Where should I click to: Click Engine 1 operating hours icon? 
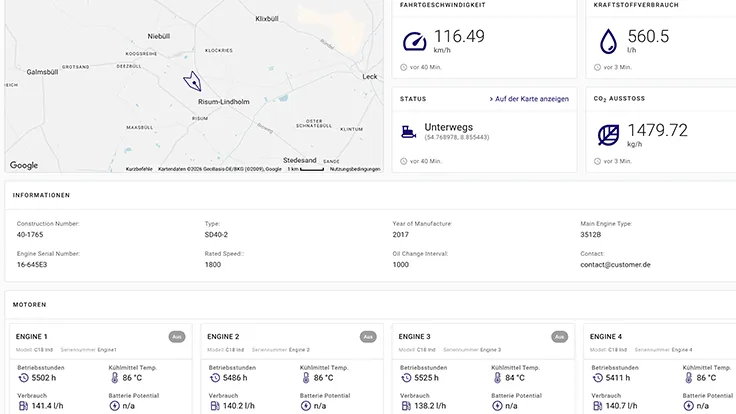(x=23, y=378)
